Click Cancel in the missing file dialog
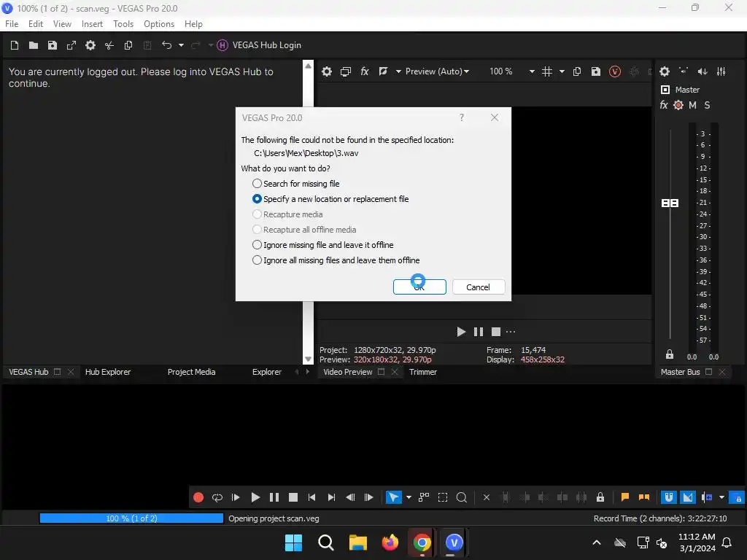 tap(479, 287)
